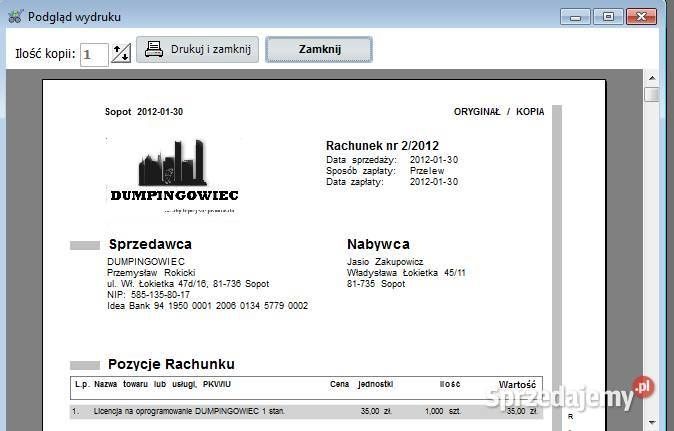Click 'Jasio Zakupowicz' text
Screen dimensions: 674x431
[x=385, y=262]
